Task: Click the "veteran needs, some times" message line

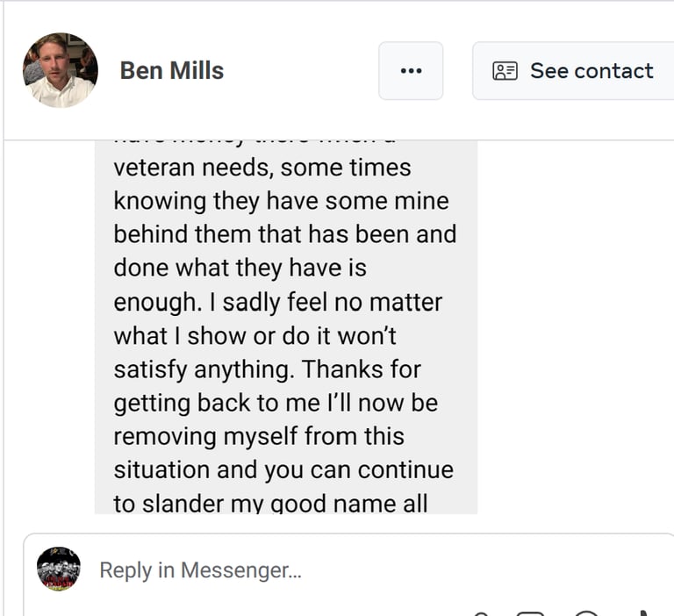Action: coord(262,167)
